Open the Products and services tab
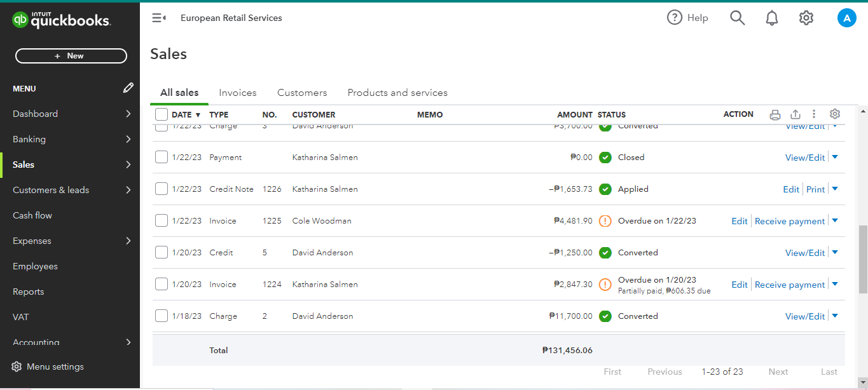868x390 pixels. coord(397,93)
